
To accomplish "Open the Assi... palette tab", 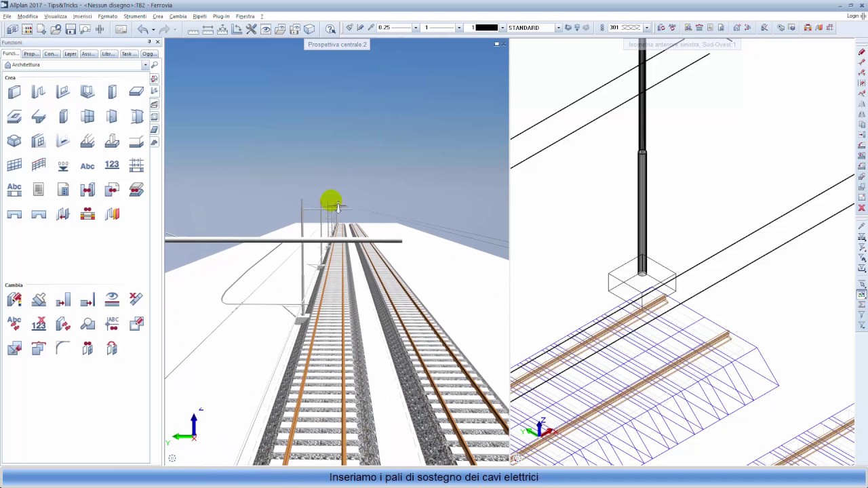I will click(x=88, y=54).
